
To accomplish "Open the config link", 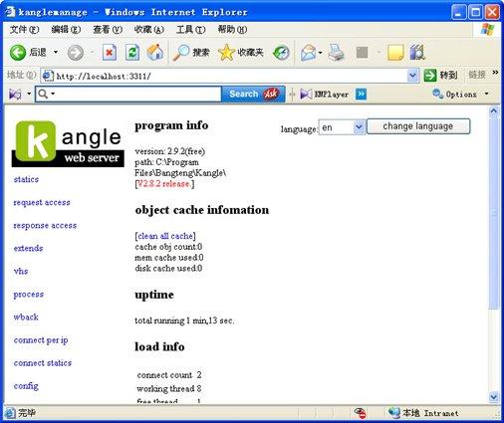I will (x=26, y=386).
